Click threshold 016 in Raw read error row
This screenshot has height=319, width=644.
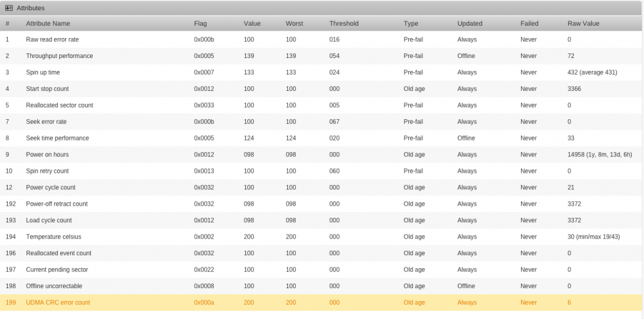[x=334, y=39]
